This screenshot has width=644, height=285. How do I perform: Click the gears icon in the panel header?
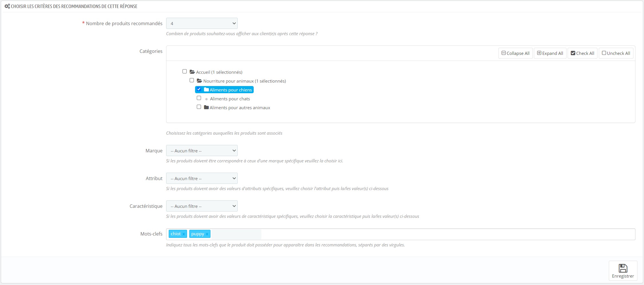click(7, 6)
